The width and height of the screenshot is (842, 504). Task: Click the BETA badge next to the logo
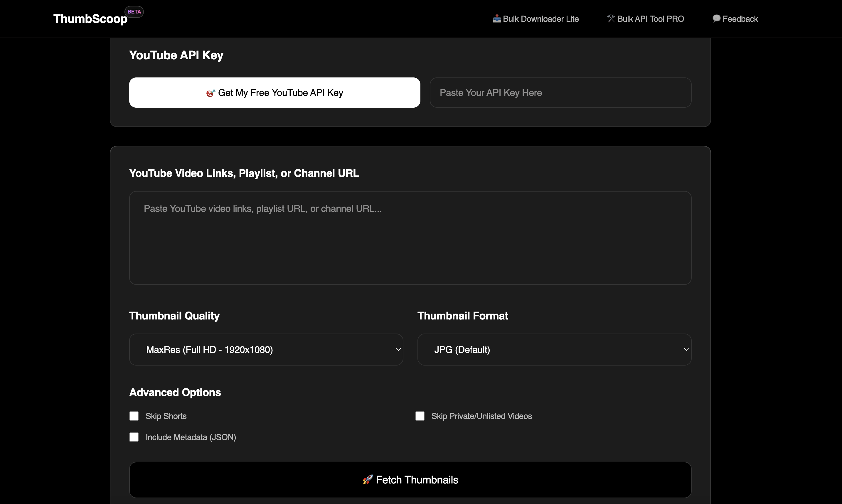(x=134, y=11)
